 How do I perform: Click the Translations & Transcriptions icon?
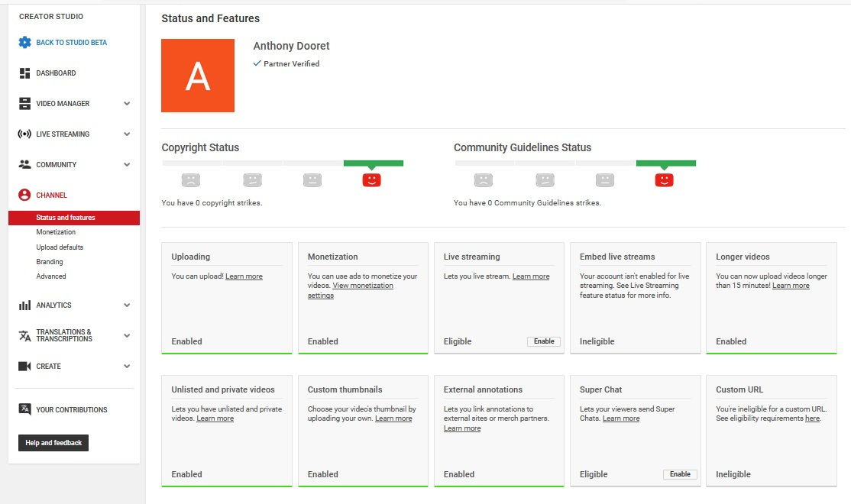pos(24,336)
